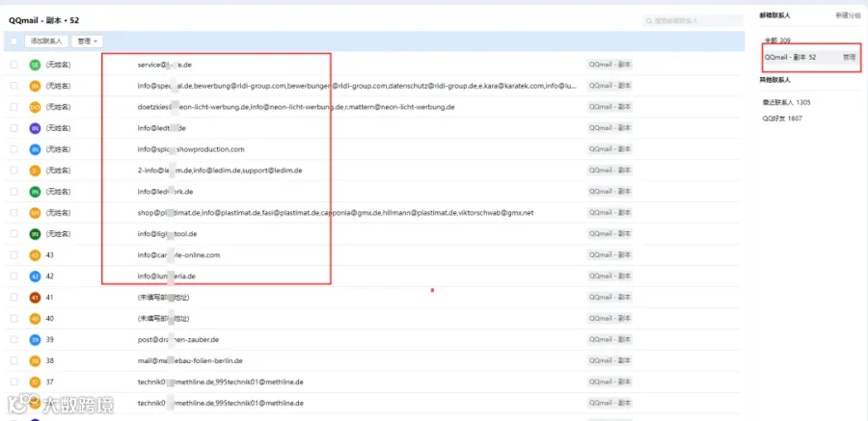Click the green SE contact avatar
Image resolution: width=868 pixels, height=421 pixels.
click(x=35, y=65)
